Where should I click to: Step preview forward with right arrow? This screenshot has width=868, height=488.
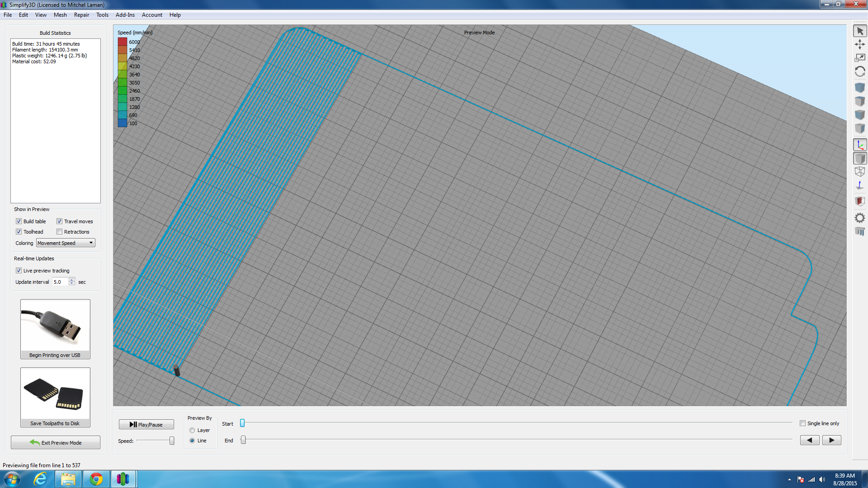(832, 440)
